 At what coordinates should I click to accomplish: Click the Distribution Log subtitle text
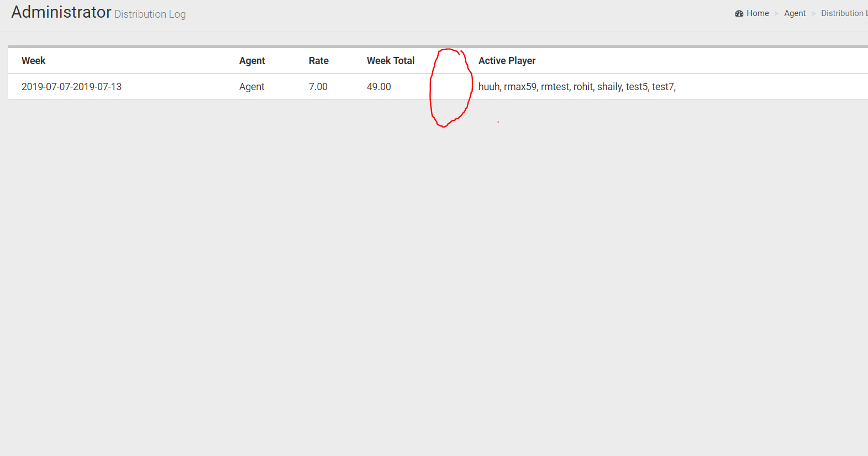[150, 14]
